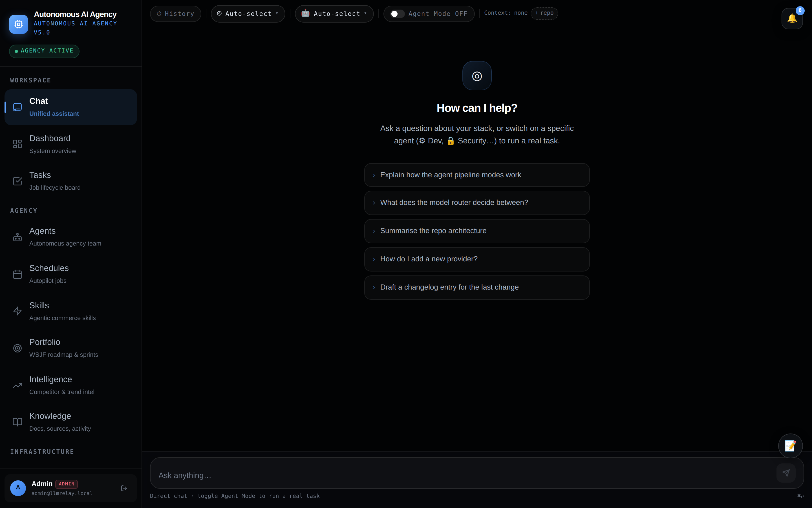812x508 pixels.
Task: Open Knowledge docs and sources
Action: 71,422
